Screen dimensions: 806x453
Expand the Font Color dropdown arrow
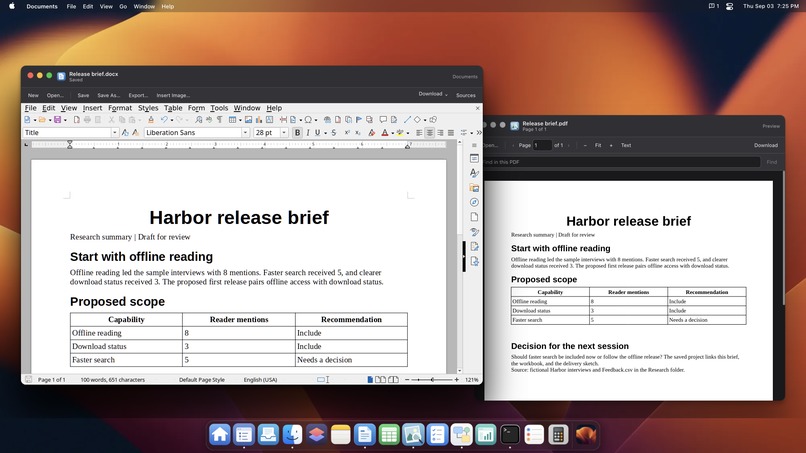[x=393, y=133]
